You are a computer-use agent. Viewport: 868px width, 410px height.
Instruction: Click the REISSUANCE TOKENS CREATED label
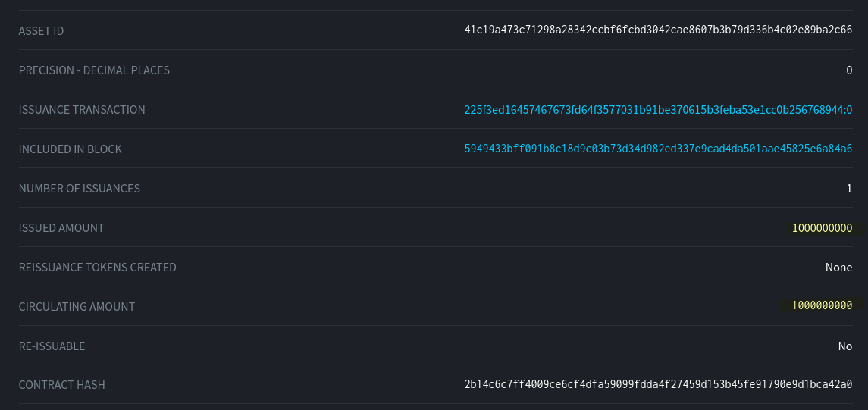(97, 268)
